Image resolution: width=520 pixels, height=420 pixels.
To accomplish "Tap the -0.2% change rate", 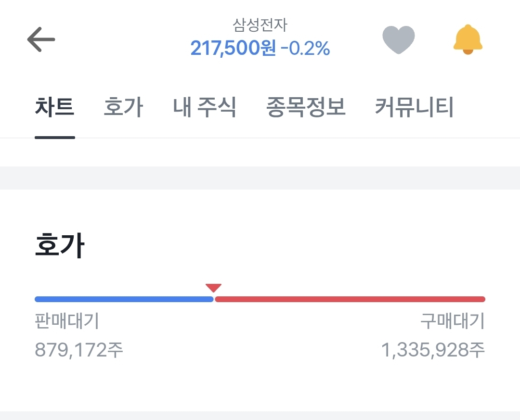I will click(305, 48).
